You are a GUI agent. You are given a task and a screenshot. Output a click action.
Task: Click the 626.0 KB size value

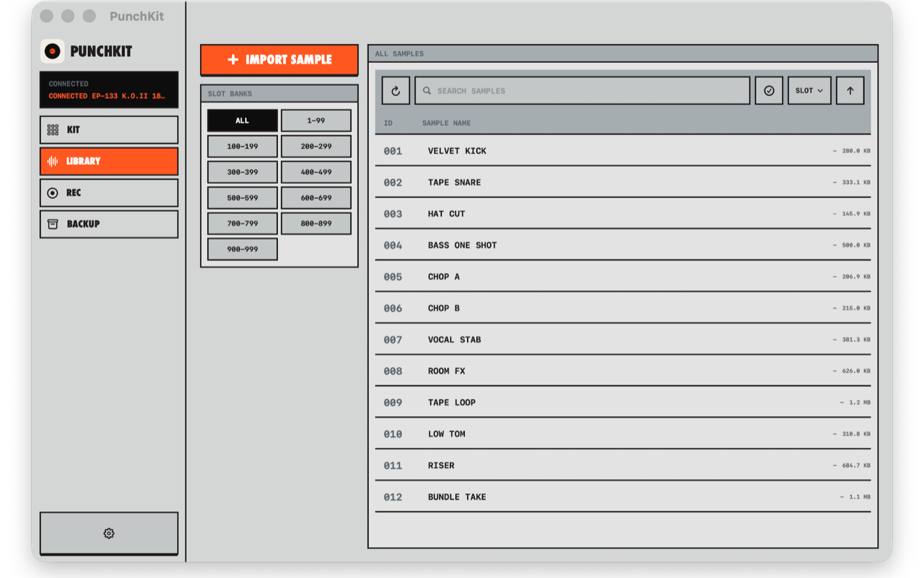pos(856,371)
